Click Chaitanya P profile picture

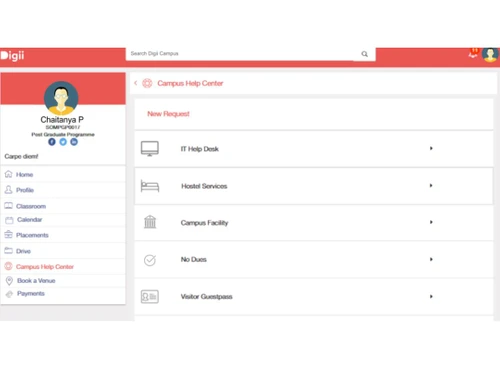(x=61, y=98)
